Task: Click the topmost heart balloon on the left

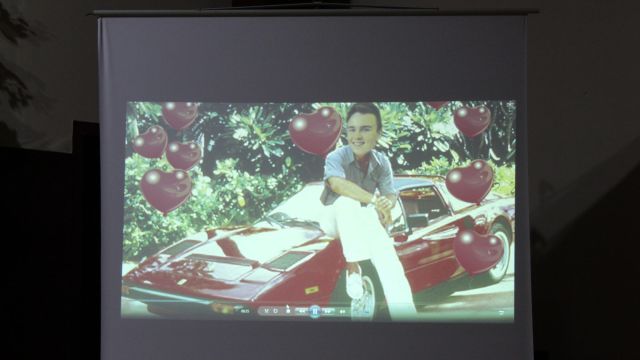Action: [180, 114]
